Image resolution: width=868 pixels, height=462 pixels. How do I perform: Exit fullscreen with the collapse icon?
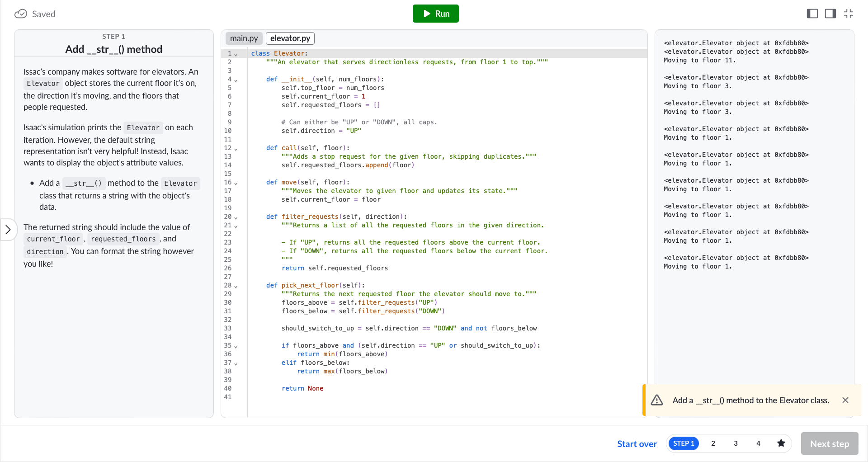point(849,14)
